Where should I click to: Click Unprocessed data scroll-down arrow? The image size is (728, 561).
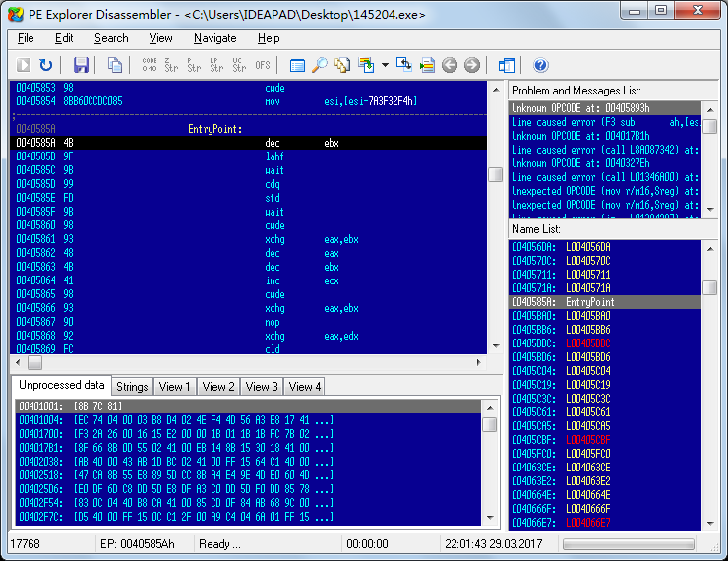[490, 517]
